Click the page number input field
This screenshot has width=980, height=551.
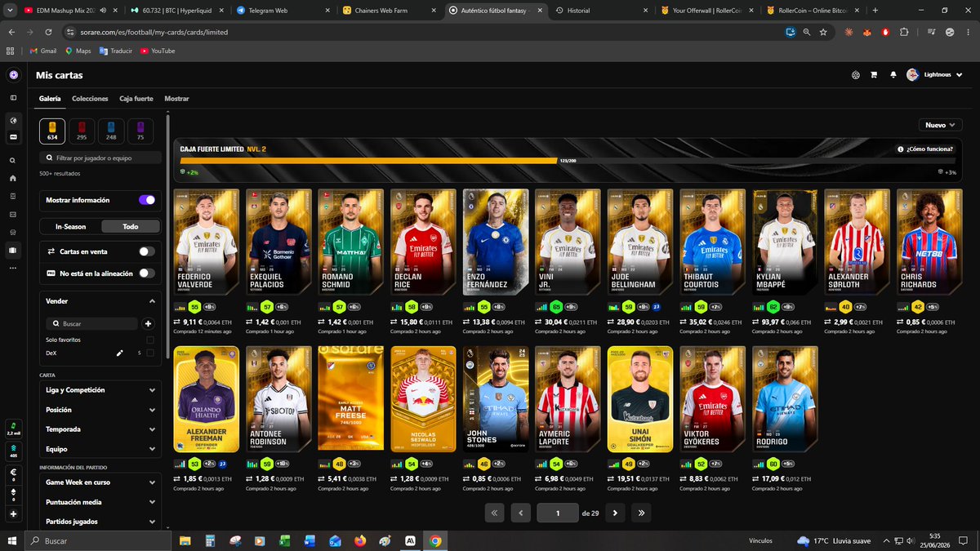click(x=557, y=513)
